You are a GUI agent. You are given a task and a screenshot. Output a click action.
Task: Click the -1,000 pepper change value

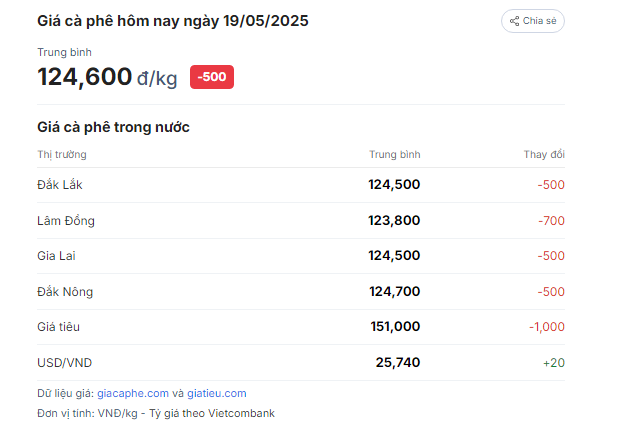pos(547,327)
